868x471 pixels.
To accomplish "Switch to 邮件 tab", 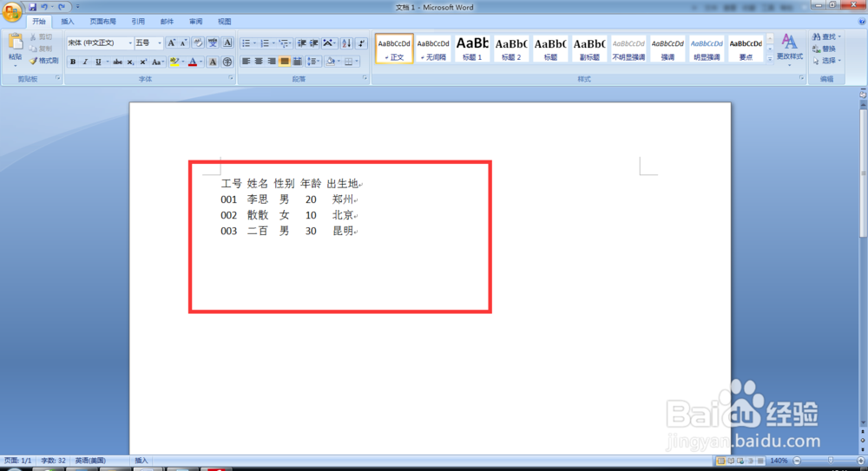I will pos(167,22).
